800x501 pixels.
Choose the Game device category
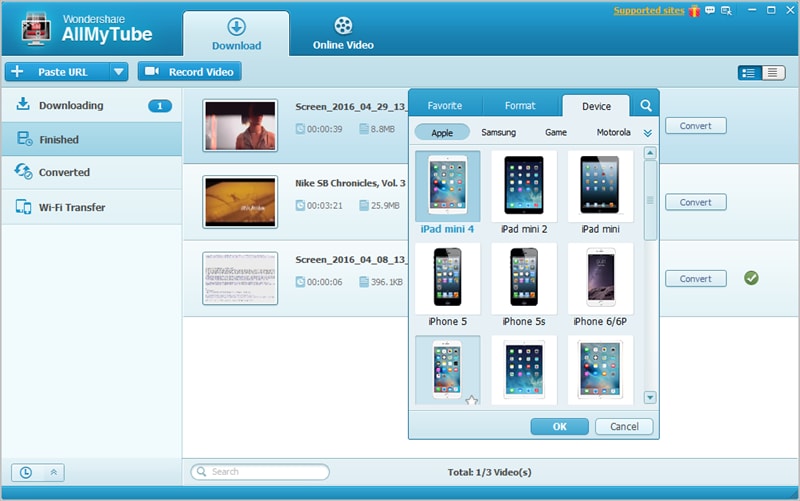point(556,132)
